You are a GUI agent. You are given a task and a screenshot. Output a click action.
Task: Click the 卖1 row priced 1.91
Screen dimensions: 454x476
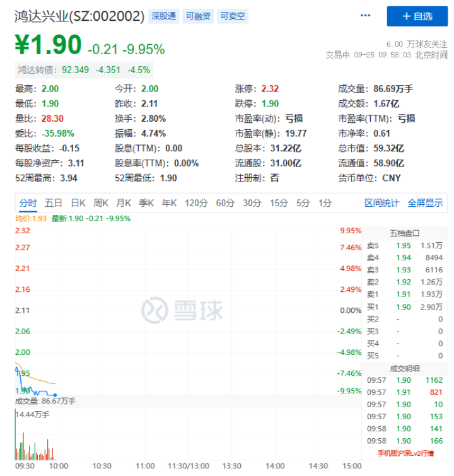coord(404,294)
